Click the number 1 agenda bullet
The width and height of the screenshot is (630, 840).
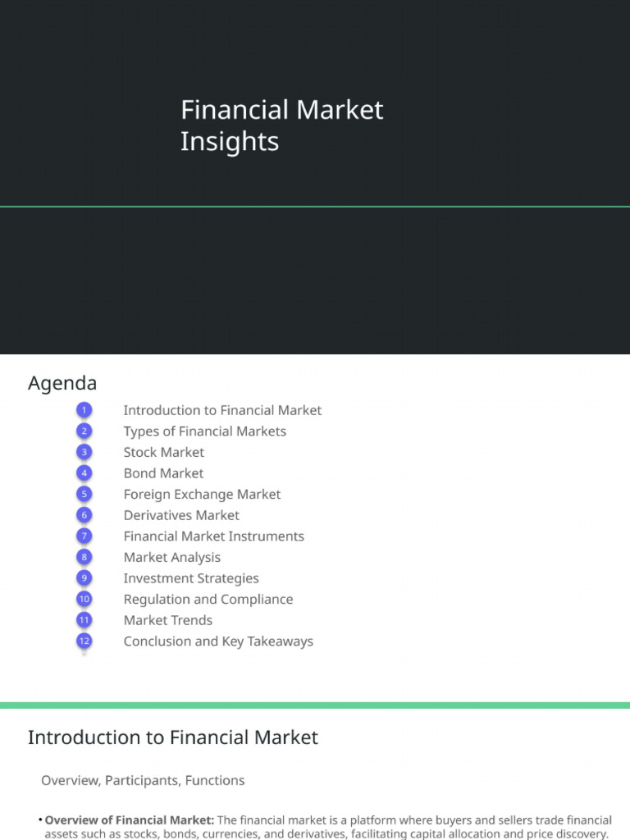tap(84, 410)
